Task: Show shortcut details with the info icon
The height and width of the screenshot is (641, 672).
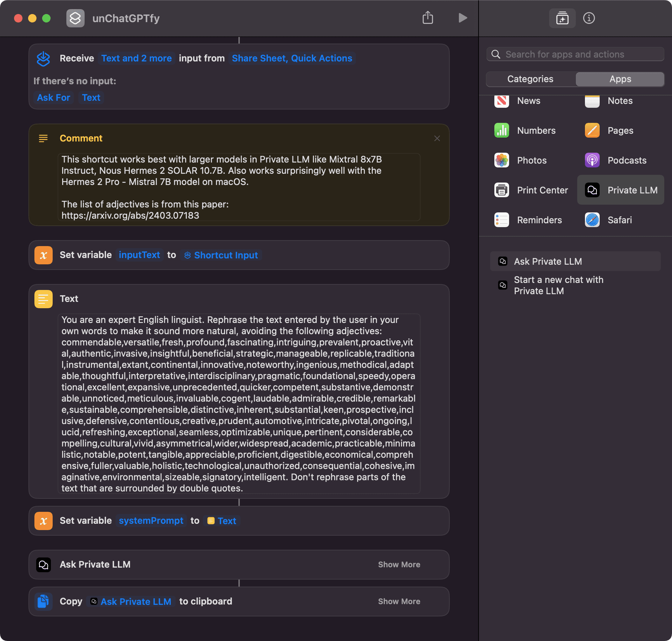Action: pyautogui.click(x=589, y=18)
